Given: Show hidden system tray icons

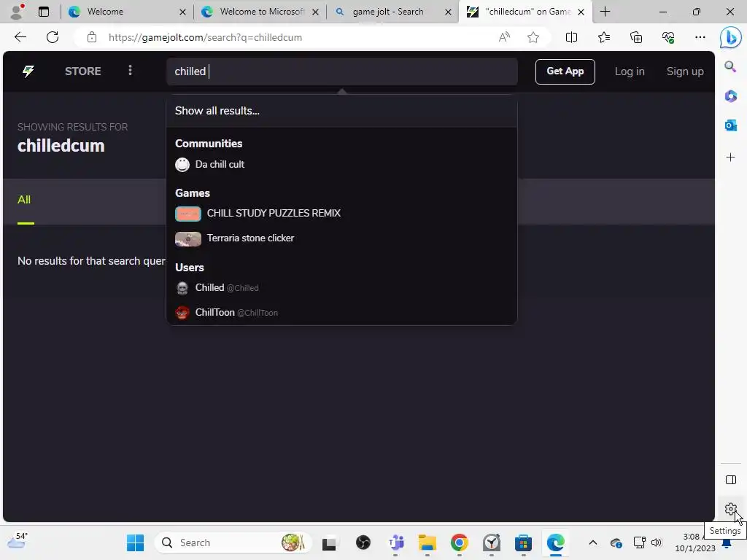Looking at the screenshot, I should pos(592,542).
